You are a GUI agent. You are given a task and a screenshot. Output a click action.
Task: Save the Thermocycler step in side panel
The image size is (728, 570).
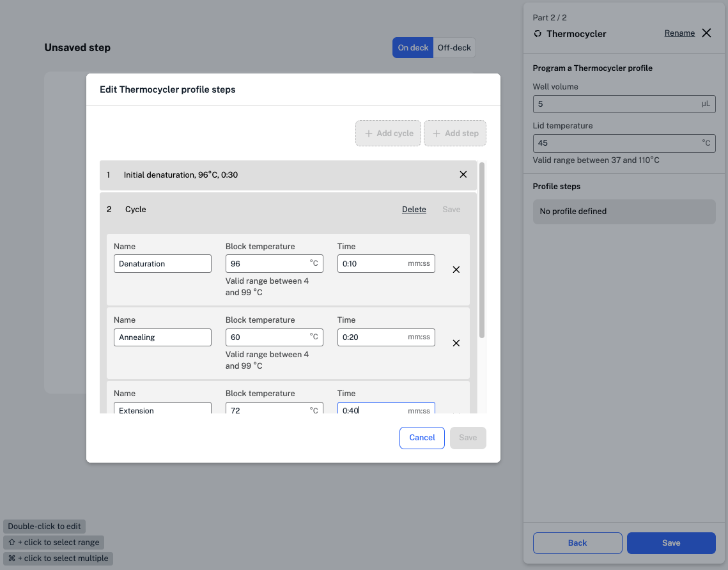671,543
